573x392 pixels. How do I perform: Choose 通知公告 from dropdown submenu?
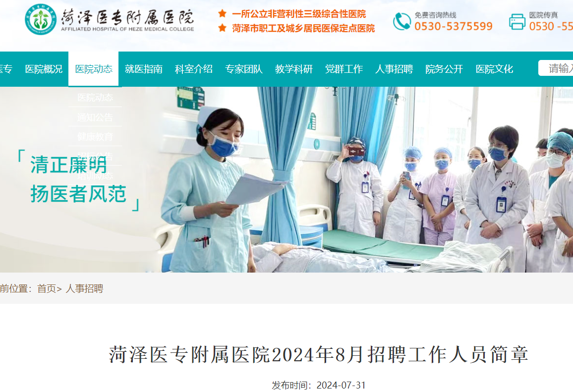95,117
